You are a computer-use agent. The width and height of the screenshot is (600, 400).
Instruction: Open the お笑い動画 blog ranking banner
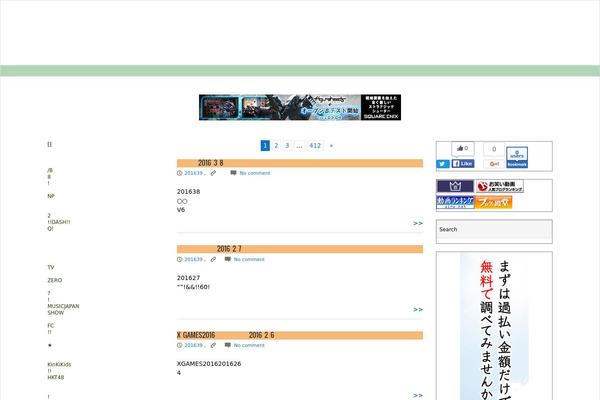click(x=499, y=186)
